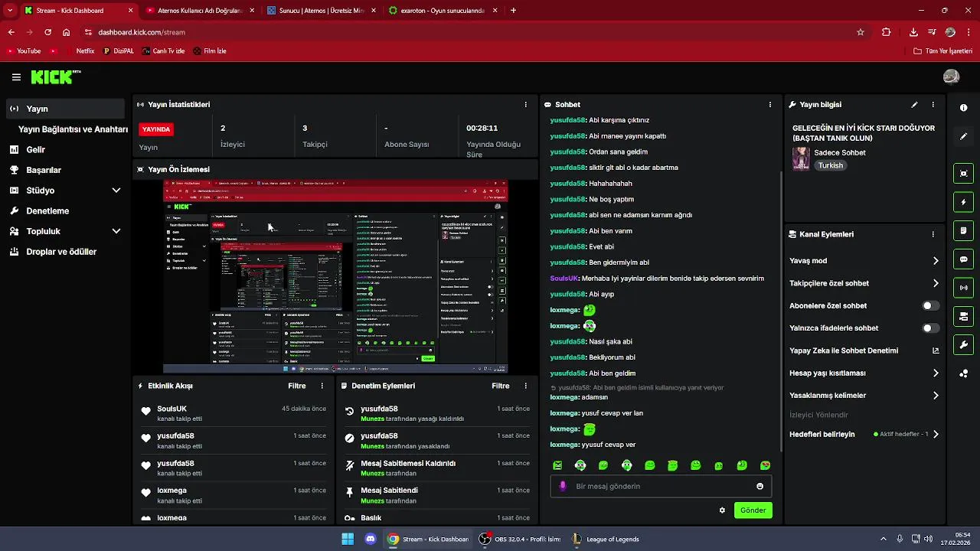Toggle Yalnızca ifadelerle sohbet switch
Image resolution: width=980 pixels, height=551 pixels.
tap(930, 328)
